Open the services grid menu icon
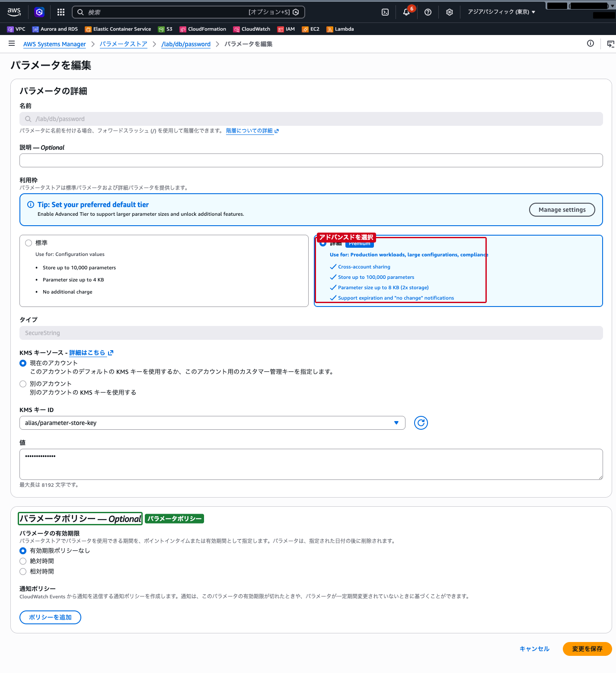The width and height of the screenshot is (616, 690). coord(61,12)
